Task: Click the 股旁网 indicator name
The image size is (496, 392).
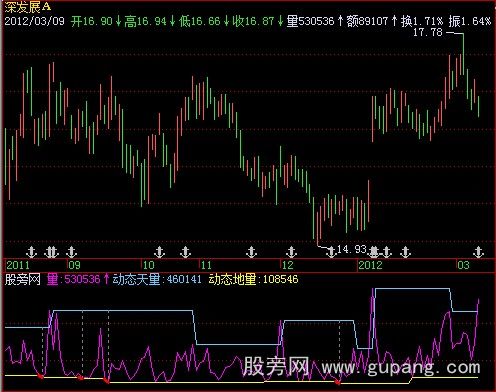Action: (23, 279)
